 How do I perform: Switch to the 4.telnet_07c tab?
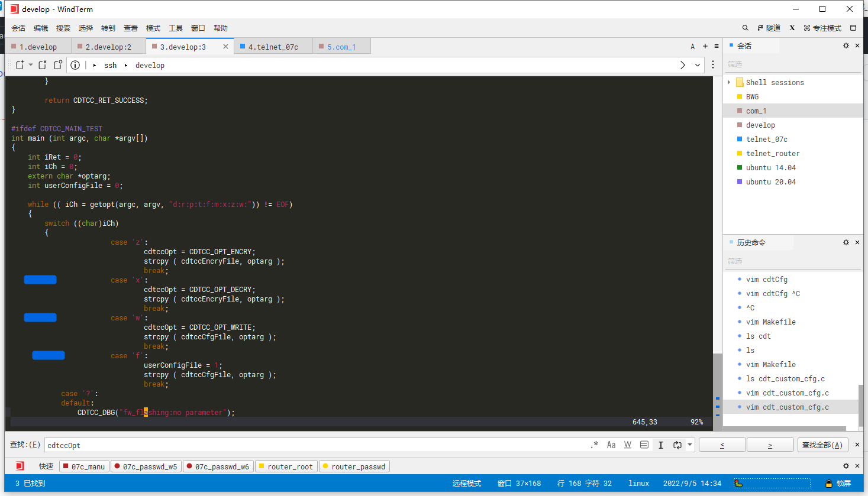pos(273,47)
